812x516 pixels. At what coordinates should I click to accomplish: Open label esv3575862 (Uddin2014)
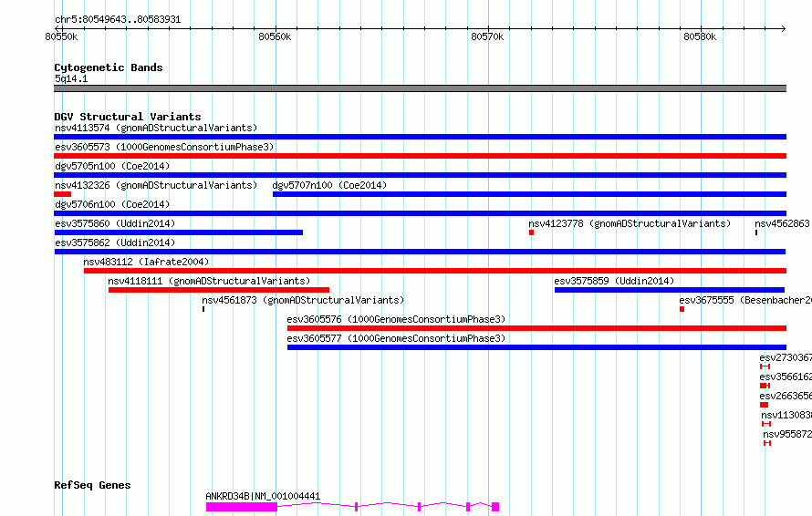(115, 243)
